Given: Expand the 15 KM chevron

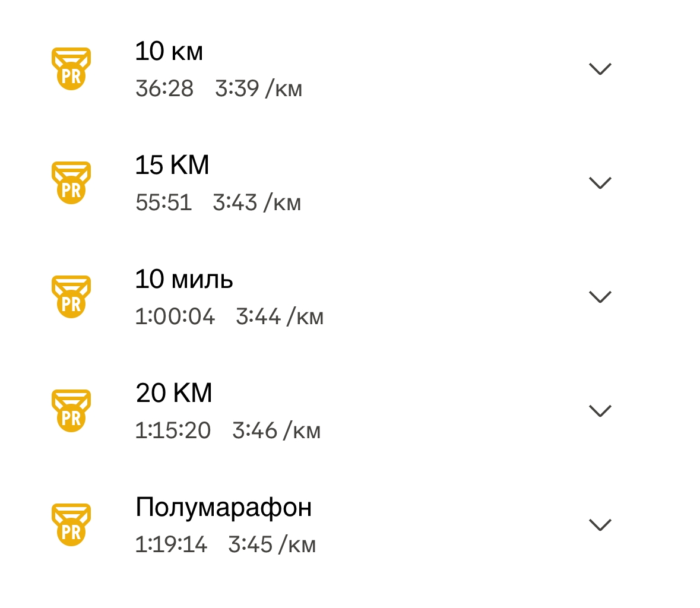Looking at the screenshot, I should [x=600, y=183].
